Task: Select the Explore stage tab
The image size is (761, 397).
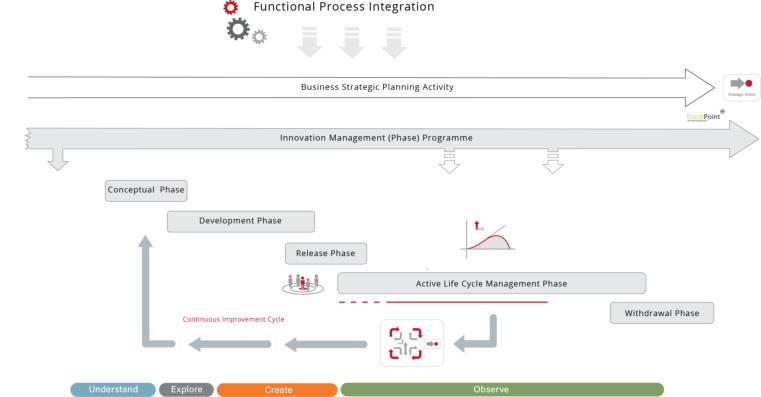Action: 186,389
